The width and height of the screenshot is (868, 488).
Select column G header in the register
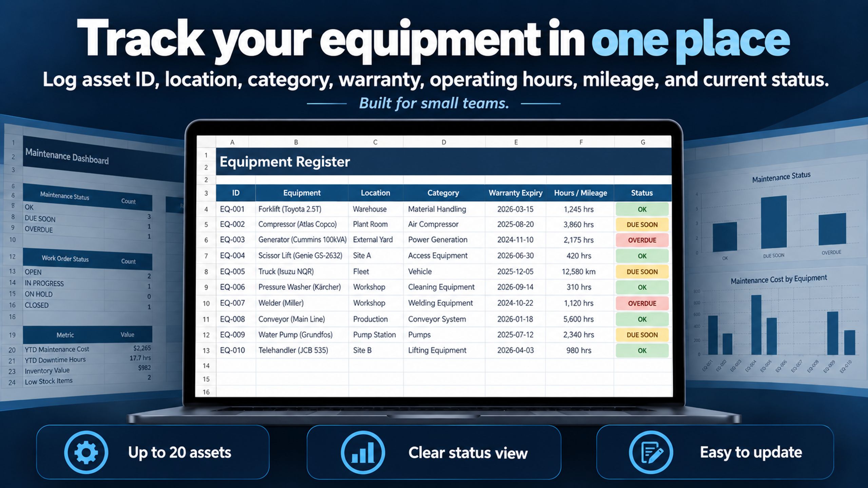(x=643, y=142)
